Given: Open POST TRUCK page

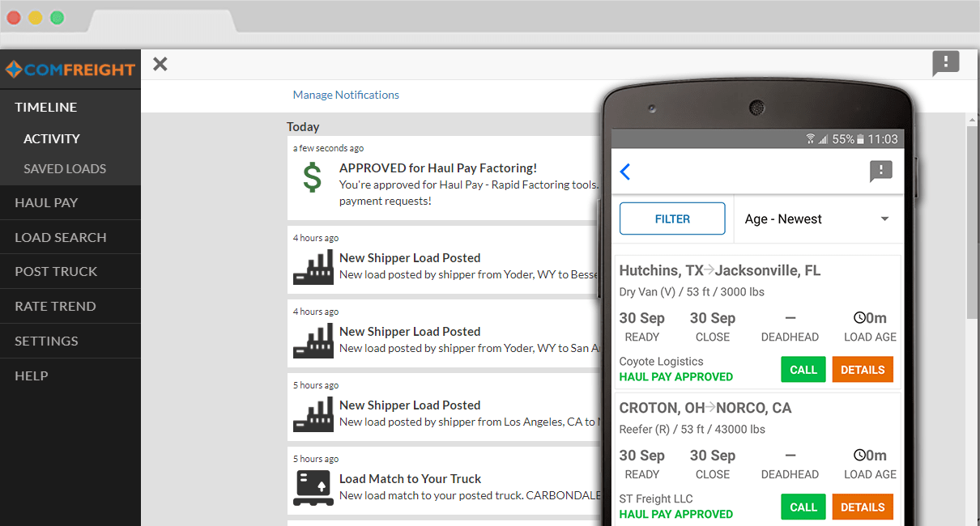Looking at the screenshot, I should point(56,272).
